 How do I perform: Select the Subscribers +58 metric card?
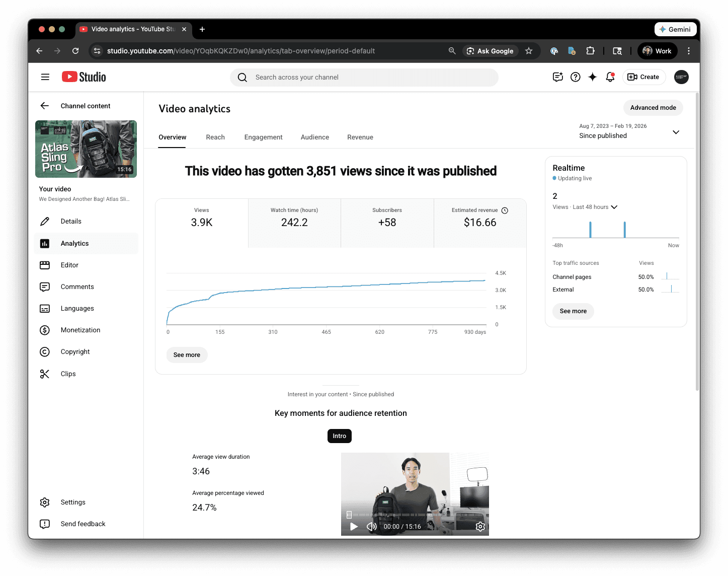pos(387,223)
